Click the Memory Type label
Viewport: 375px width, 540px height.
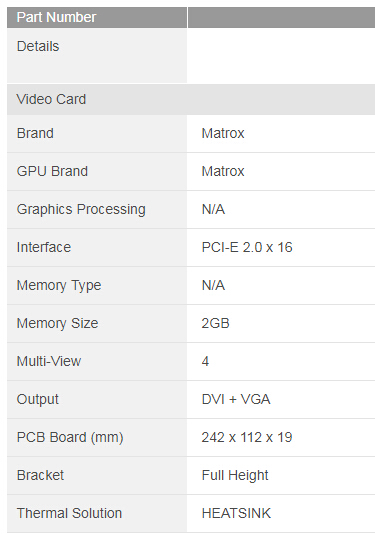pos(59,285)
